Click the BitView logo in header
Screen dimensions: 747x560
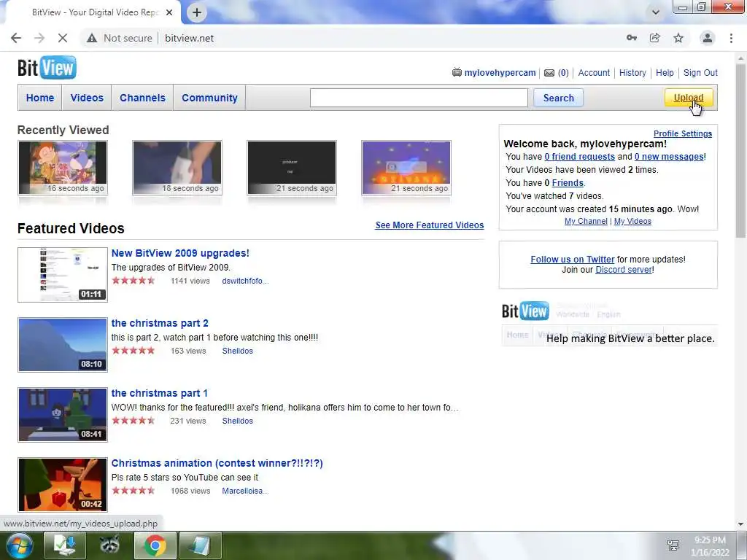[47, 68]
